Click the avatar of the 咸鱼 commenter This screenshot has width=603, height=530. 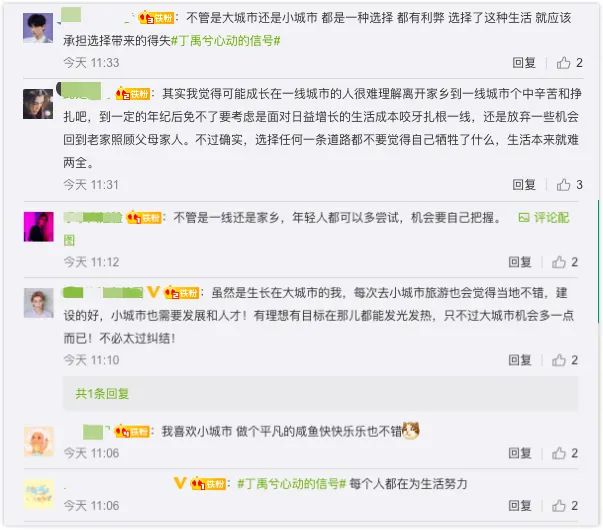pos(39,441)
